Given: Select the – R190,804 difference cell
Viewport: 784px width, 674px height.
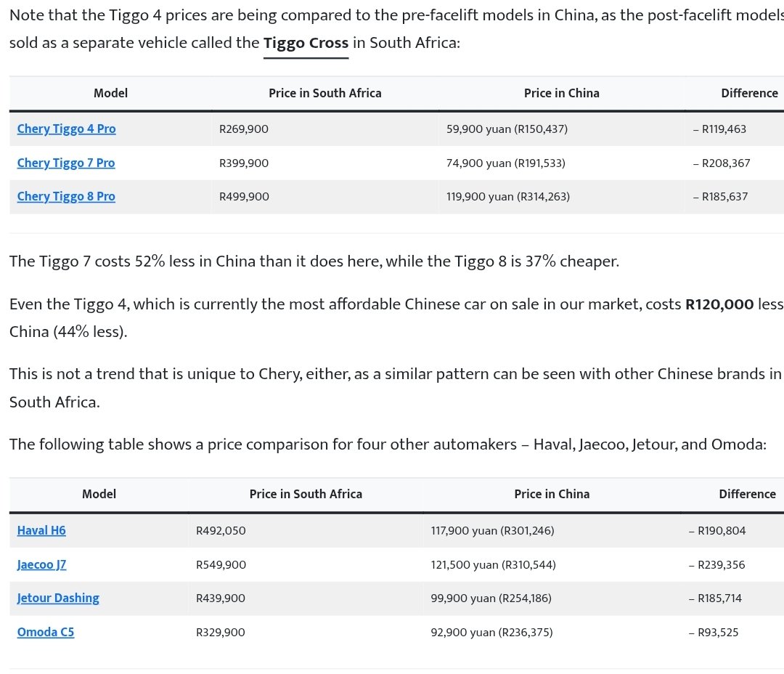Looking at the screenshot, I should 732,530.
